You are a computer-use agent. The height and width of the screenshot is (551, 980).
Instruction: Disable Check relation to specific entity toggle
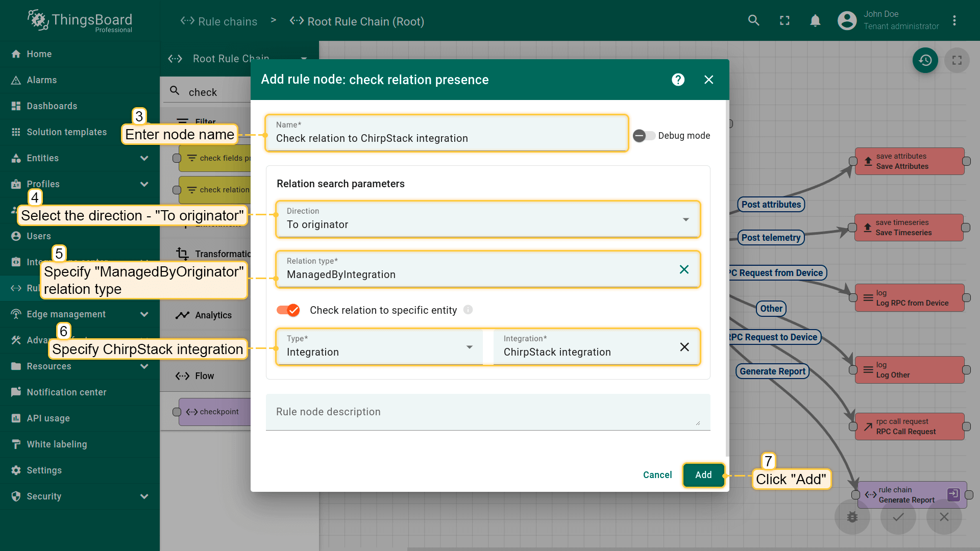click(x=288, y=310)
